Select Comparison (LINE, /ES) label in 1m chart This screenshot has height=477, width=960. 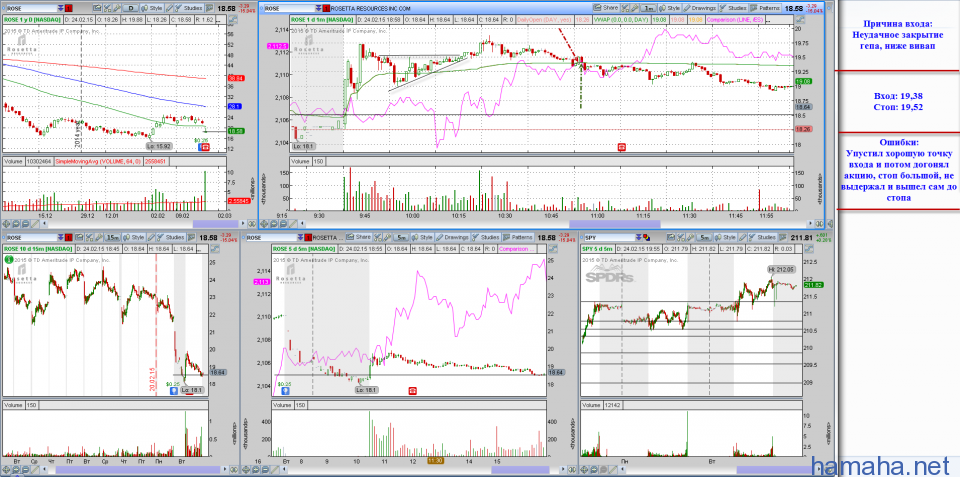(735, 20)
